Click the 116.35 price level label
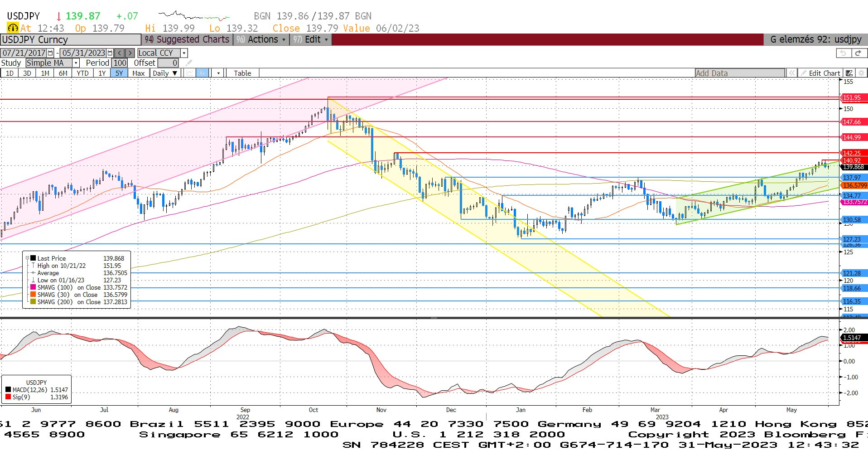Screen dimensions: 868x470 [854, 301]
